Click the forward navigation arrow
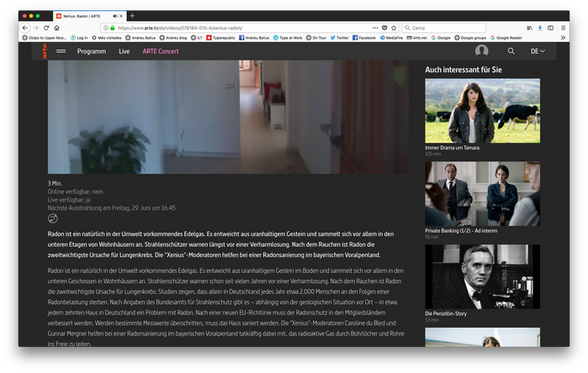The width and height of the screenshot is (588, 373). (x=35, y=28)
